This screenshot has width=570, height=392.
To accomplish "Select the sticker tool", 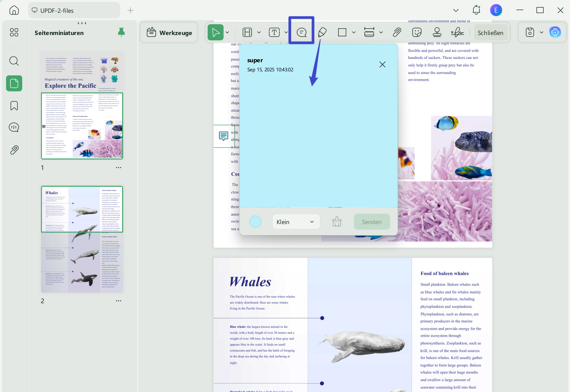I will (417, 32).
